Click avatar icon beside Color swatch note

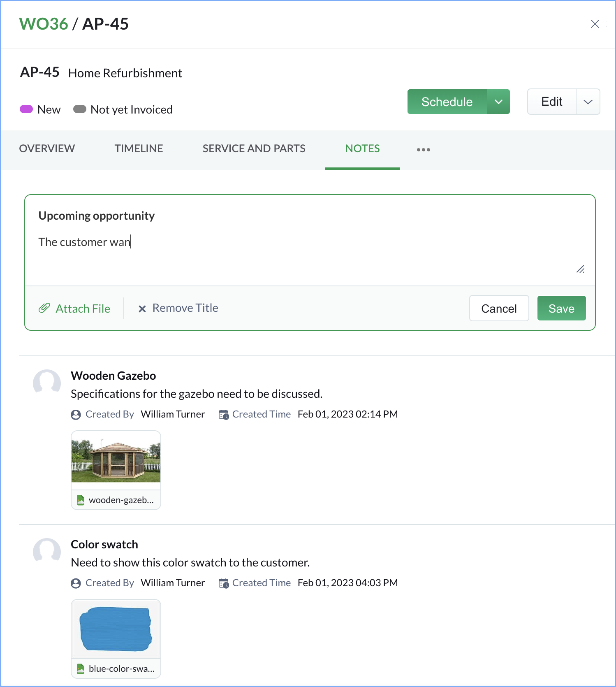47,551
